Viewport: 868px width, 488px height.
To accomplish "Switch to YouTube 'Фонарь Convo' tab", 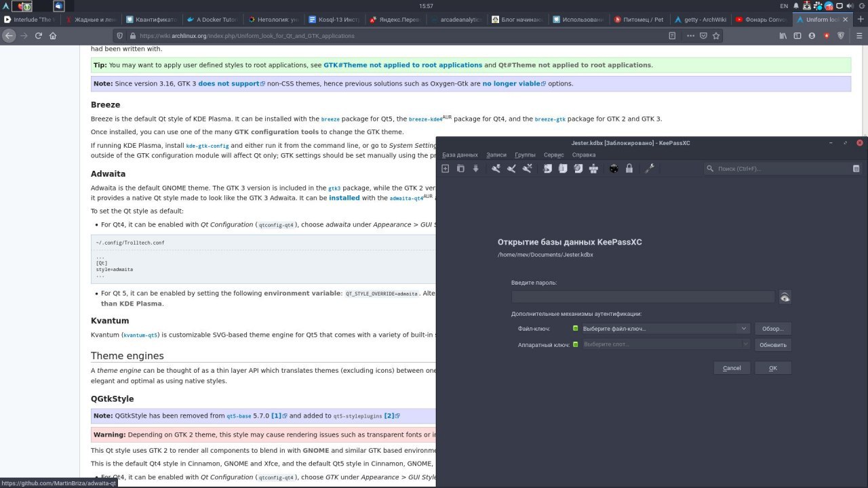I will [761, 20].
